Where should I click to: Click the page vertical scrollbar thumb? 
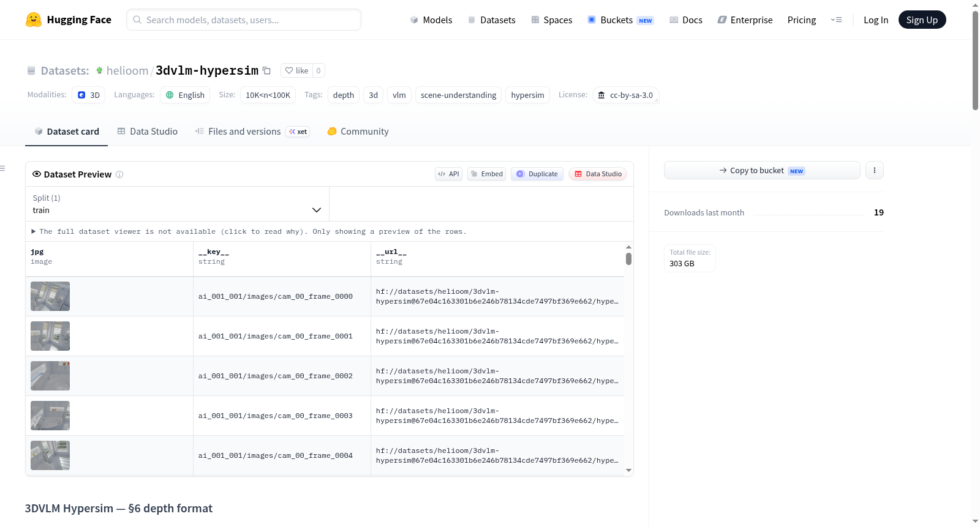(x=975, y=61)
